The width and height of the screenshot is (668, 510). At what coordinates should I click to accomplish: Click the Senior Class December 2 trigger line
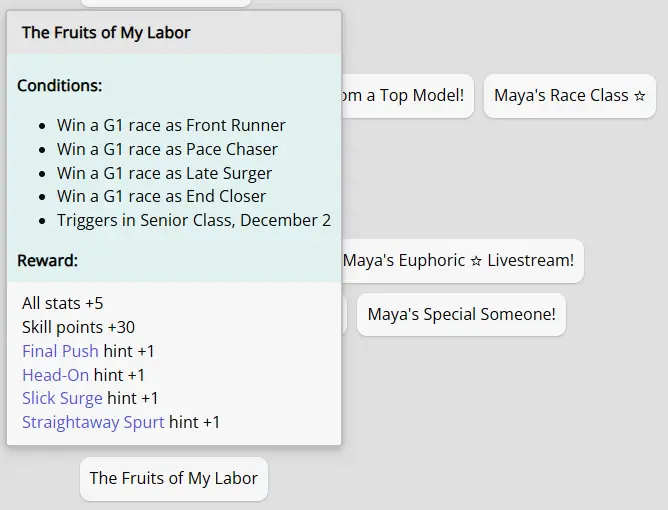193,220
